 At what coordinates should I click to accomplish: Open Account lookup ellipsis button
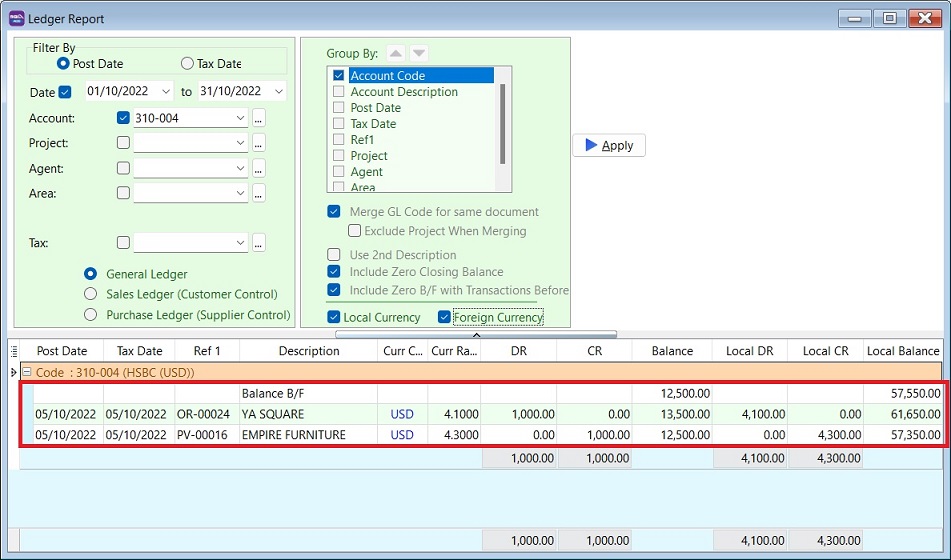259,118
